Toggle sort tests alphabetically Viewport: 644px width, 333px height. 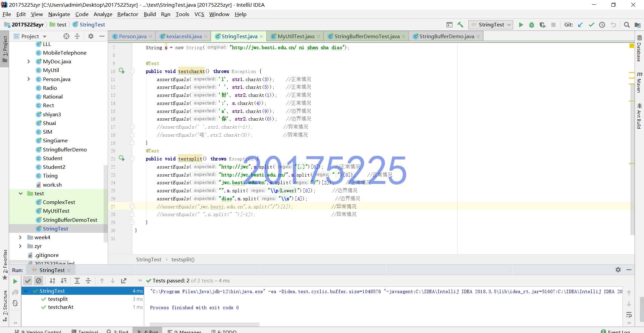tap(52, 281)
